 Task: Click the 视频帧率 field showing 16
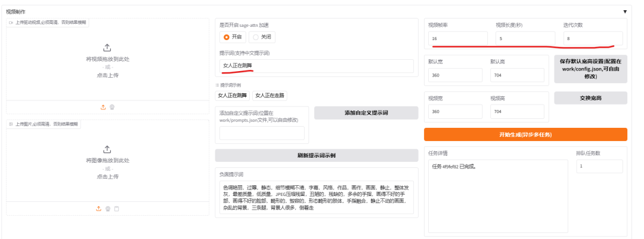(458, 38)
